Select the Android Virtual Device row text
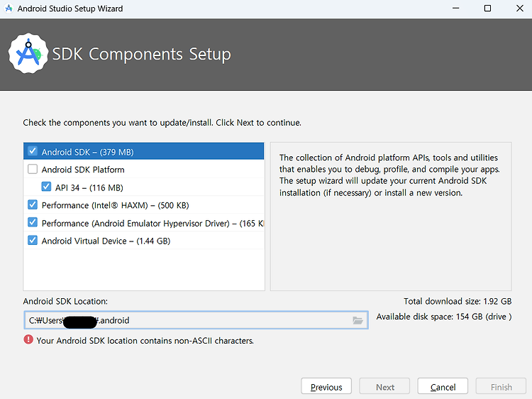 (106, 241)
